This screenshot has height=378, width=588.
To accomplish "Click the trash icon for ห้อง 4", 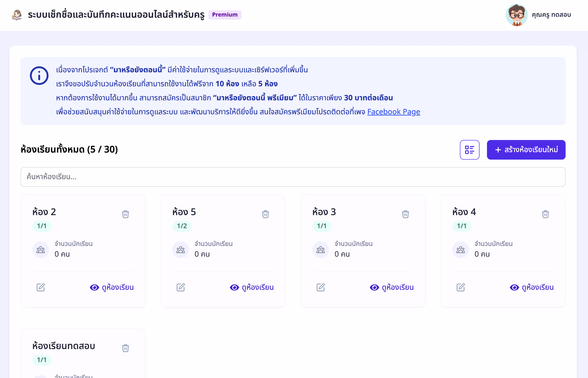I will click(545, 214).
